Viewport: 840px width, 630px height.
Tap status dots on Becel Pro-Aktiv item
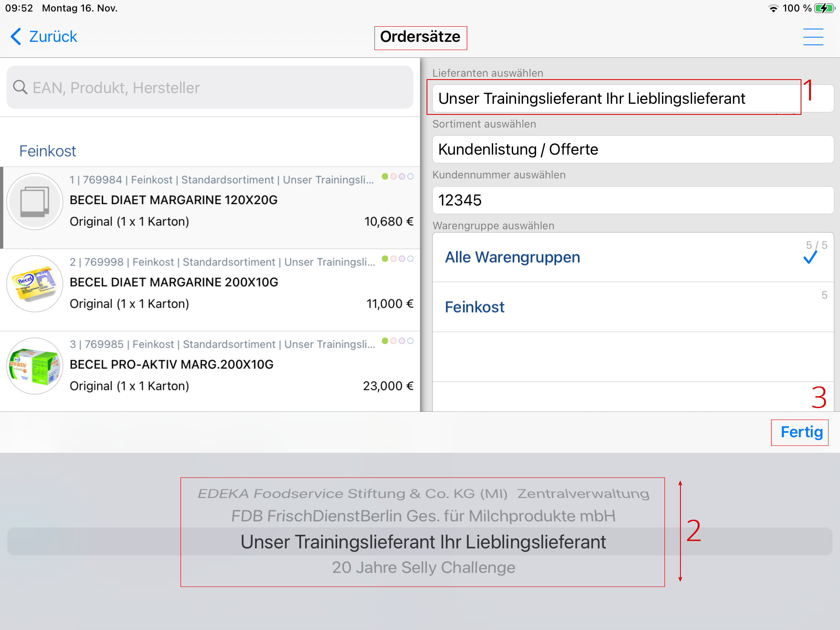tap(397, 341)
